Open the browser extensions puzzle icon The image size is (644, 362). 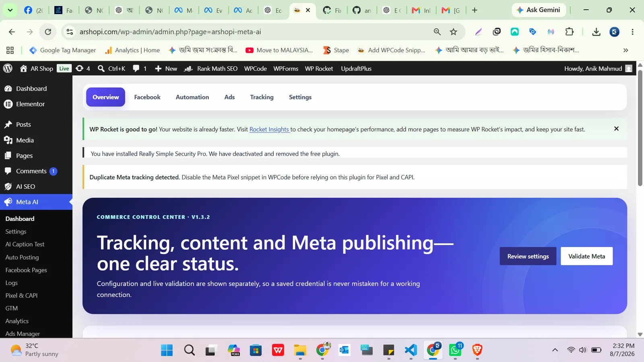tap(569, 32)
